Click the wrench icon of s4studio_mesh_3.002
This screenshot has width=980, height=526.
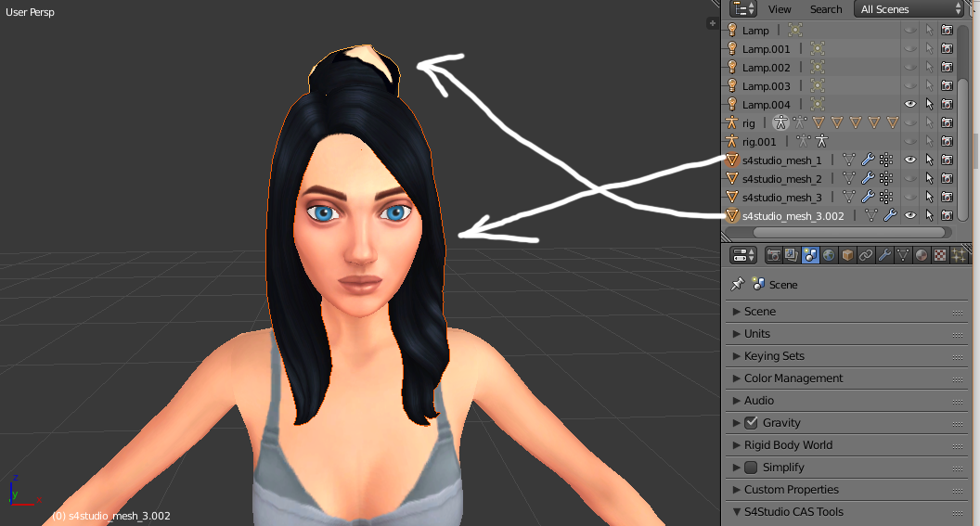coord(890,215)
